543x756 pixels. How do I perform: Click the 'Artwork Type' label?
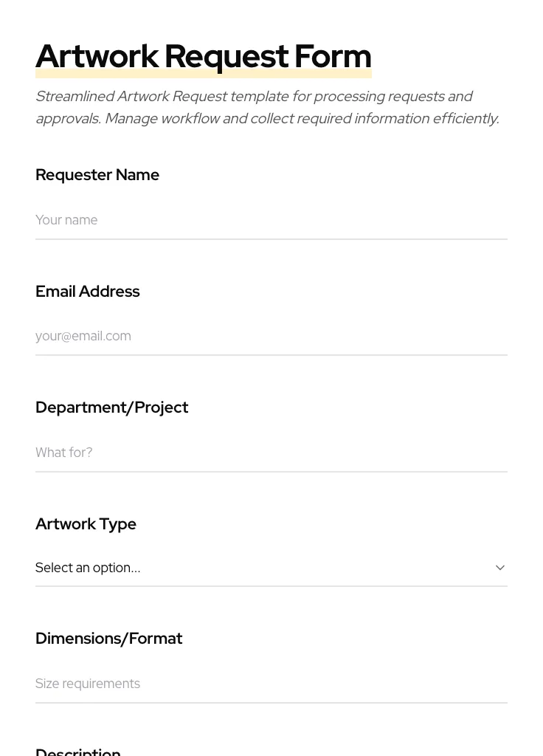coord(86,524)
